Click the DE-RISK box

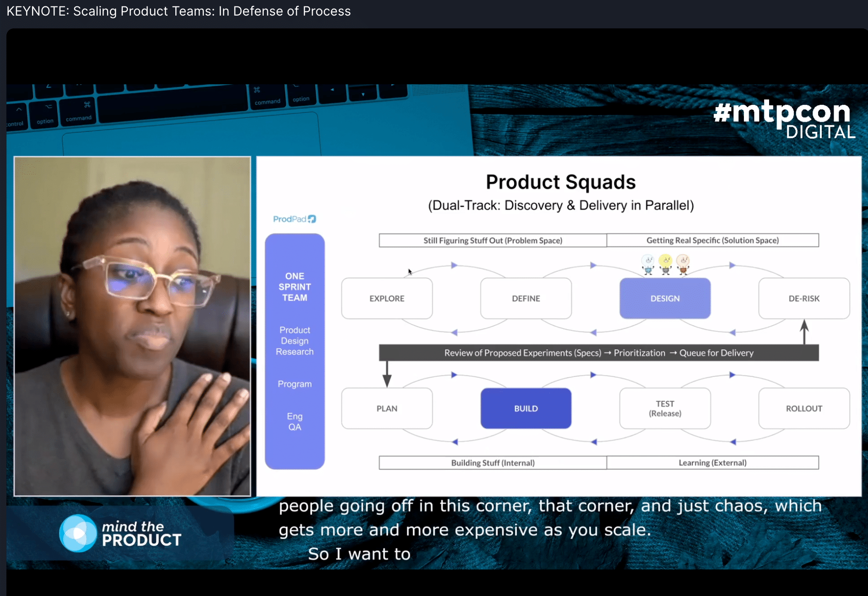pyautogui.click(x=804, y=298)
